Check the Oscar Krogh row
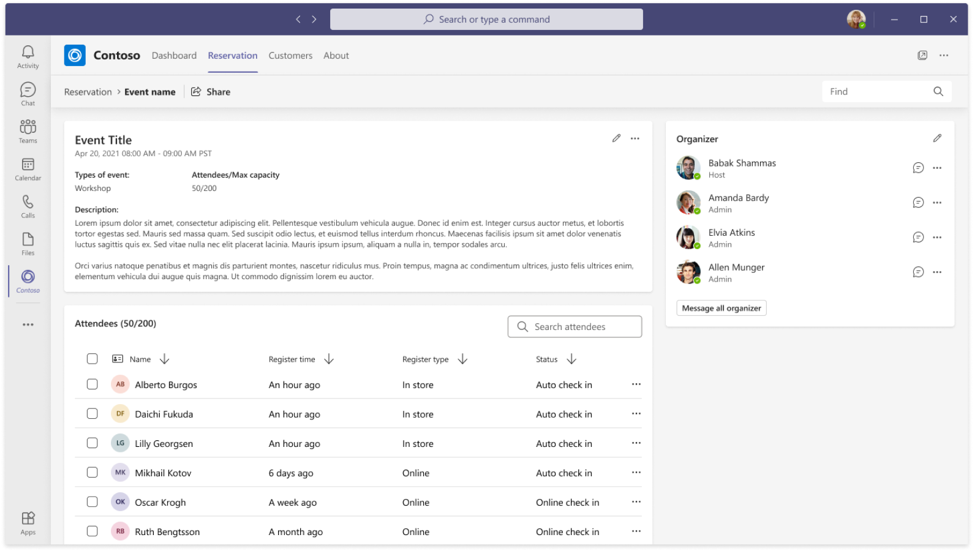Image resolution: width=980 pixels, height=551 pixels. click(x=92, y=502)
